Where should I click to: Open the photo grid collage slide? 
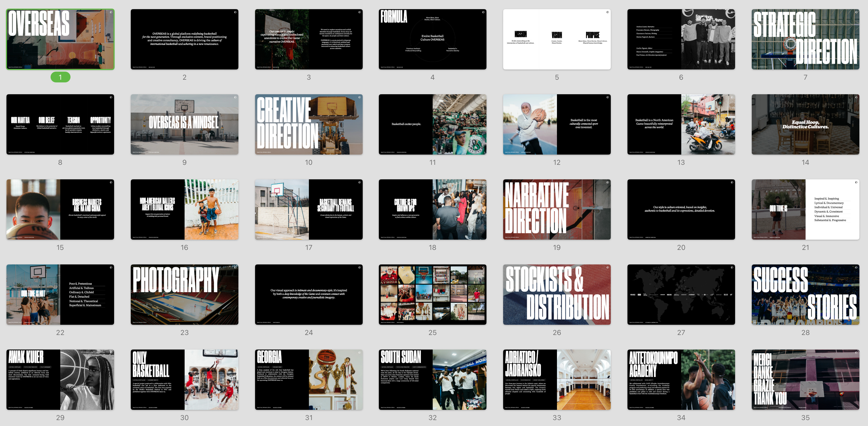coord(432,294)
